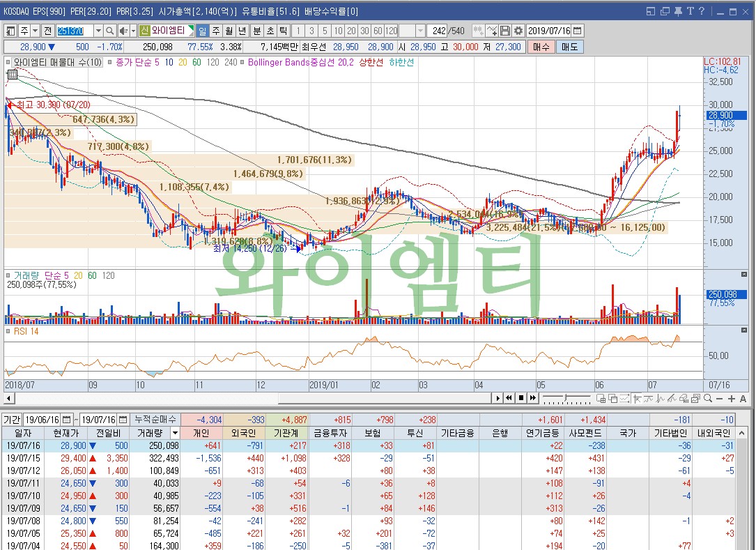Select the 초 second period toggle
The height and width of the screenshot is (550, 756).
(x=270, y=31)
